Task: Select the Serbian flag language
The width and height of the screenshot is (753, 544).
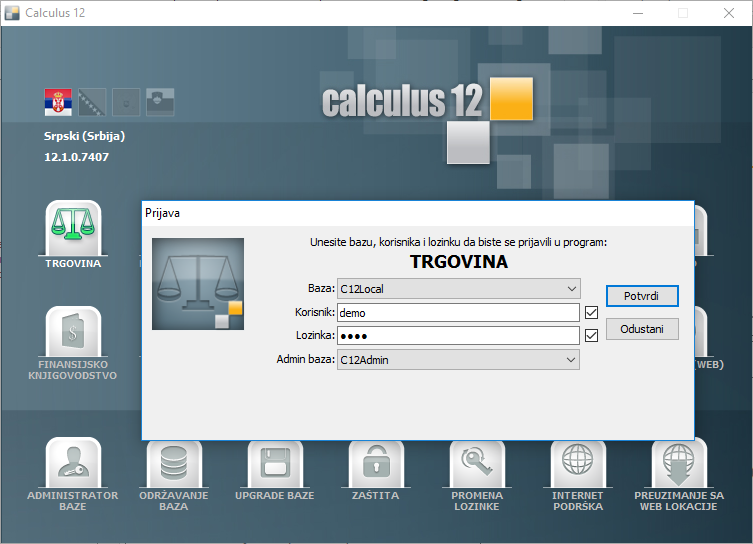Action: click(x=58, y=102)
